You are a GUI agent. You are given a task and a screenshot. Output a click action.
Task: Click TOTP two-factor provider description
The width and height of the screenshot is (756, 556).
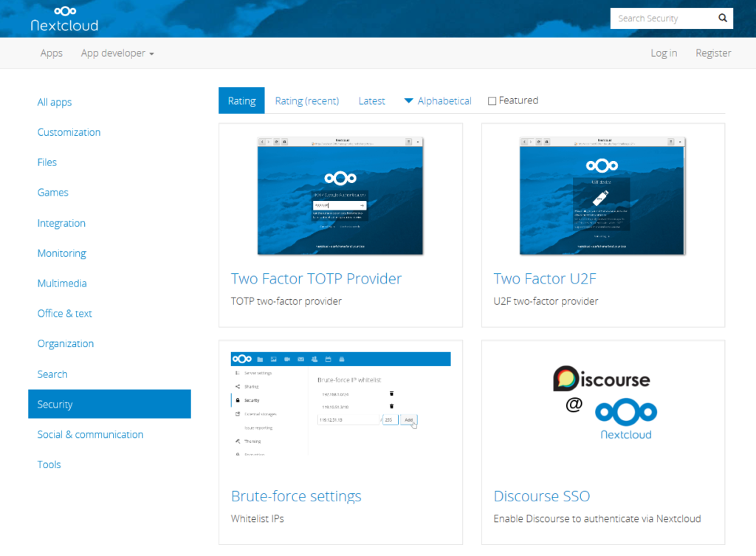(286, 301)
